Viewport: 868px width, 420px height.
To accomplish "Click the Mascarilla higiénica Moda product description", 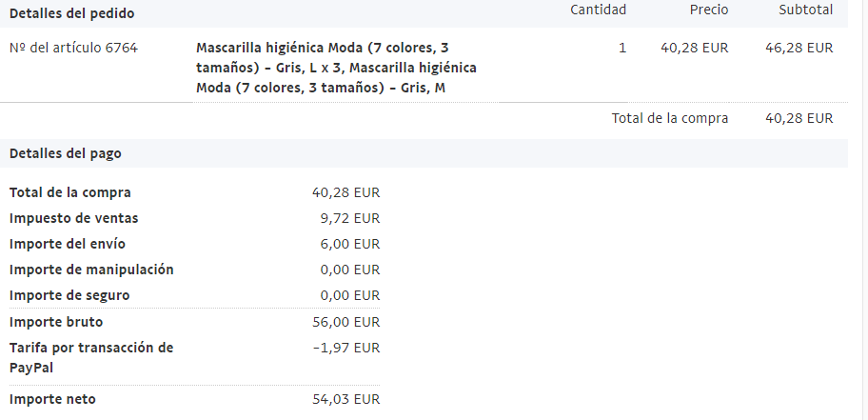I will pos(336,68).
